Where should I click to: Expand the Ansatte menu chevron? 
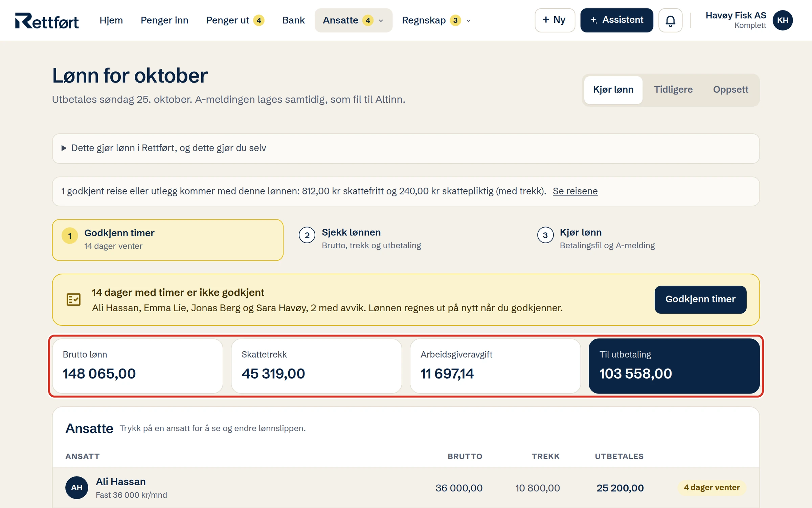click(381, 21)
